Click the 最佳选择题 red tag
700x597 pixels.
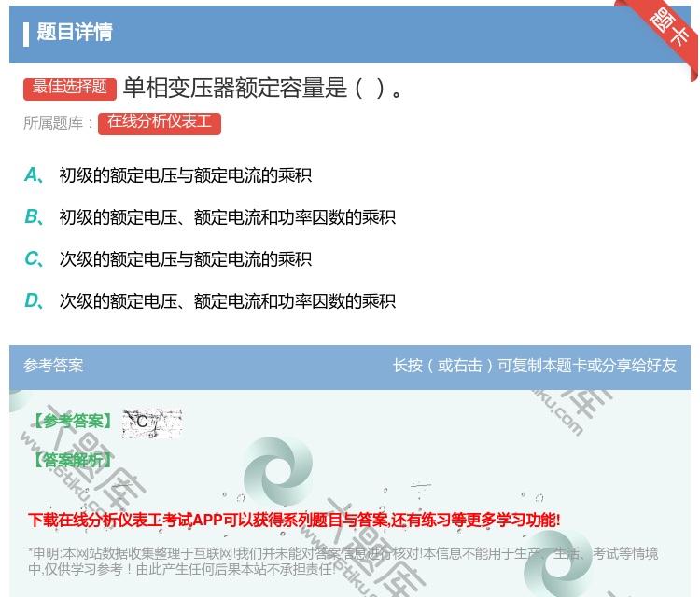tap(70, 88)
